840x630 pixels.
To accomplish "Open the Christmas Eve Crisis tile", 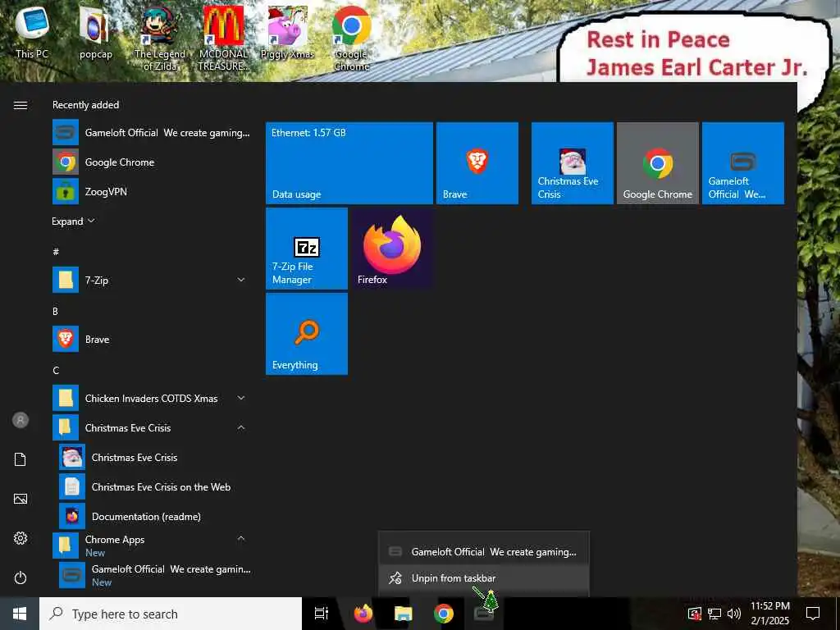I will [572, 163].
